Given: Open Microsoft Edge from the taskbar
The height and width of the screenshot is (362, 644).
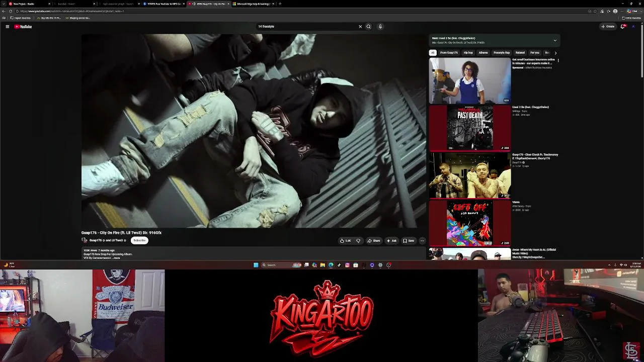Looking at the screenshot, I should 331,265.
